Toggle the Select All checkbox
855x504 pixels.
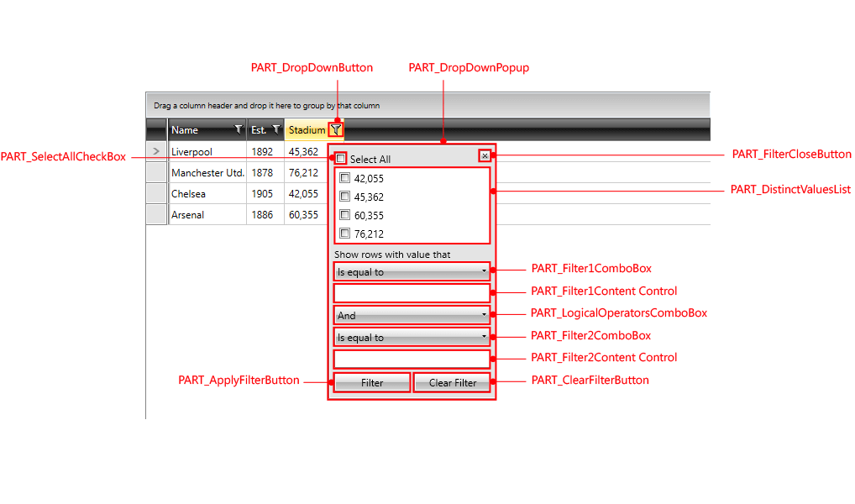[340, 158]
